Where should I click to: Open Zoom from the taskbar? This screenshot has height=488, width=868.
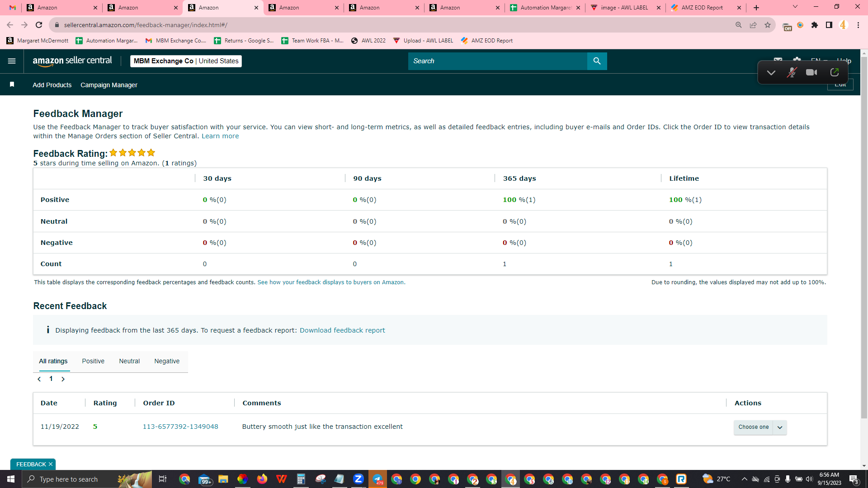pos(359,479)
